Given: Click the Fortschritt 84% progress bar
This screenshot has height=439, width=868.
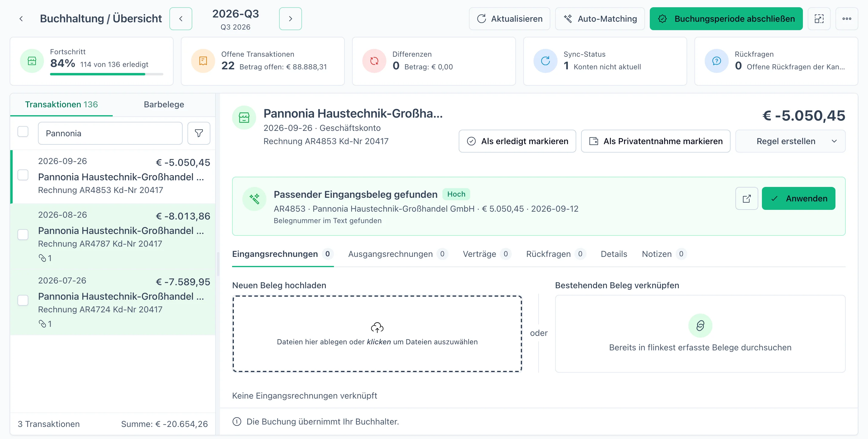Looking at the screenshot, I should pos(106,74).
